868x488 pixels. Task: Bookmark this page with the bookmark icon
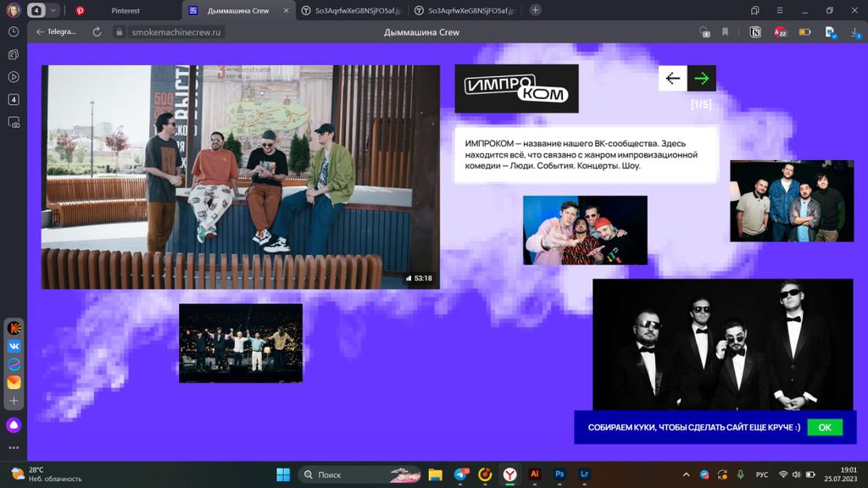click(726, 32)
